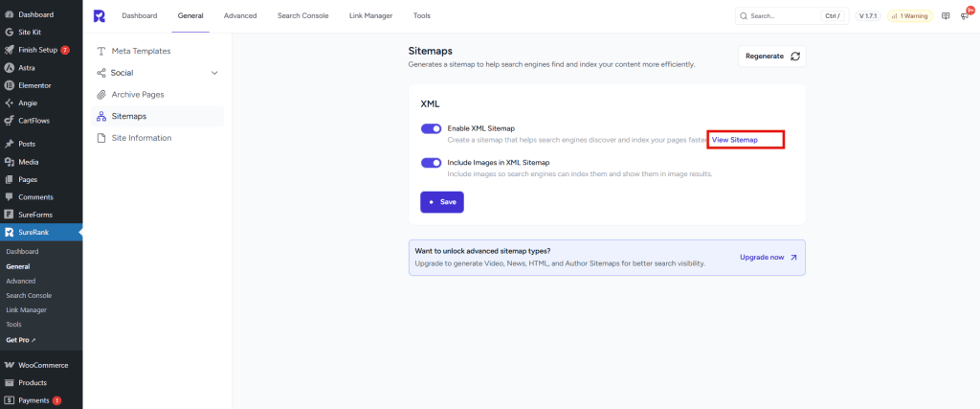Click the Regenerate sitemap button
980x409 pixels.
[x=772, y=56]
